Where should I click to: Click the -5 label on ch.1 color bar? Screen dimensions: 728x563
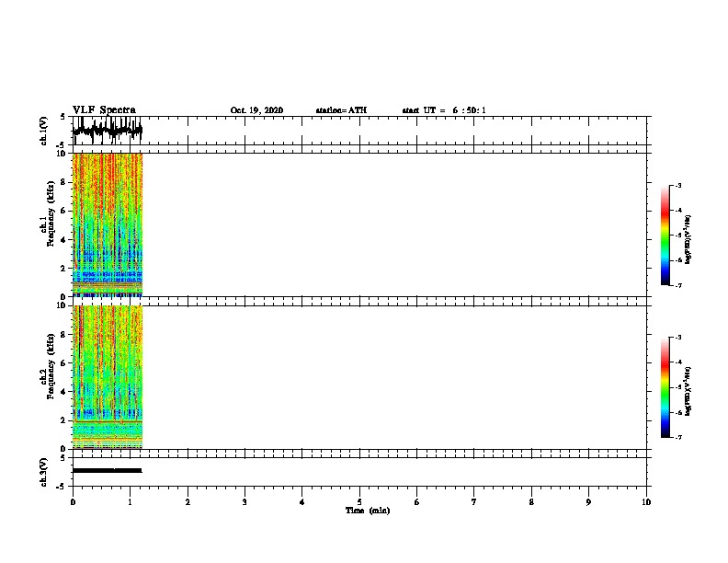click(x=677, y=236)
